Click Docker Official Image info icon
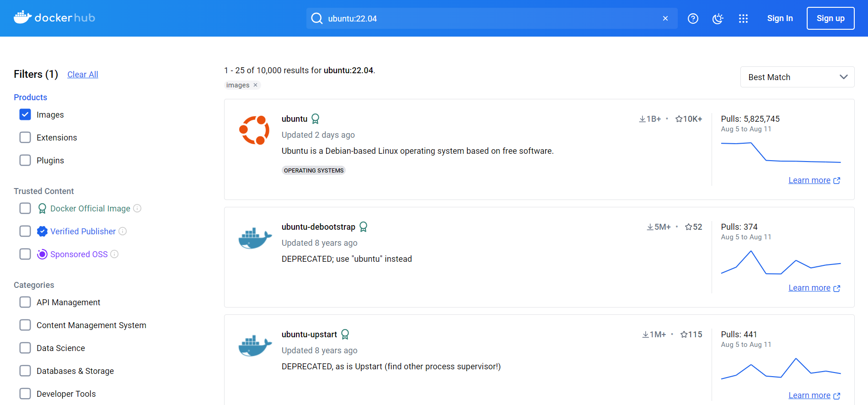 click(137, 208)
